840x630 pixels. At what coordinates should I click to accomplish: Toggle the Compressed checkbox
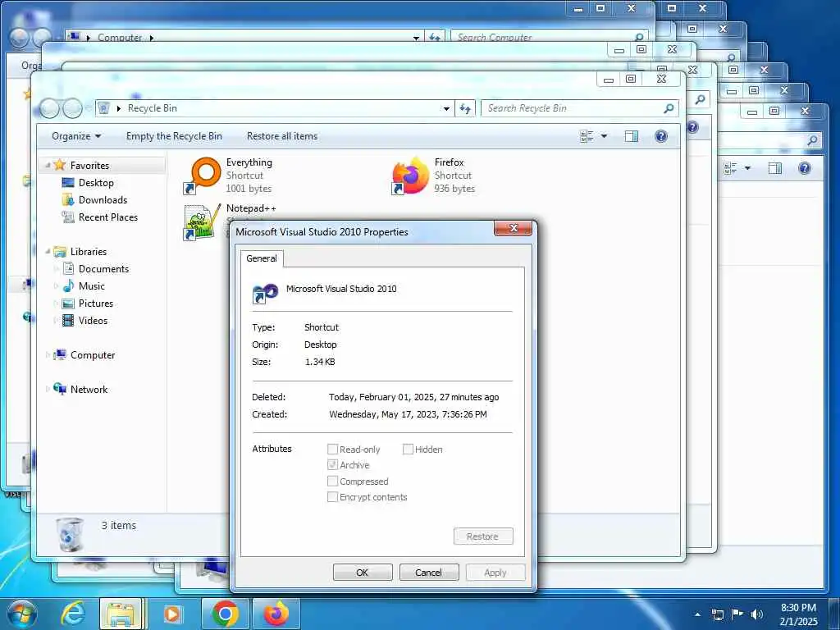tap(332, 481)
